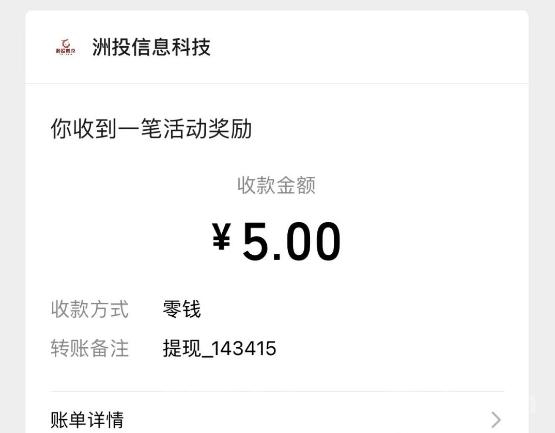Viewport: 555px width, 433px height.
Task: Click the 洲投信息科技 logo icon
Action: (x=65, y=47)
